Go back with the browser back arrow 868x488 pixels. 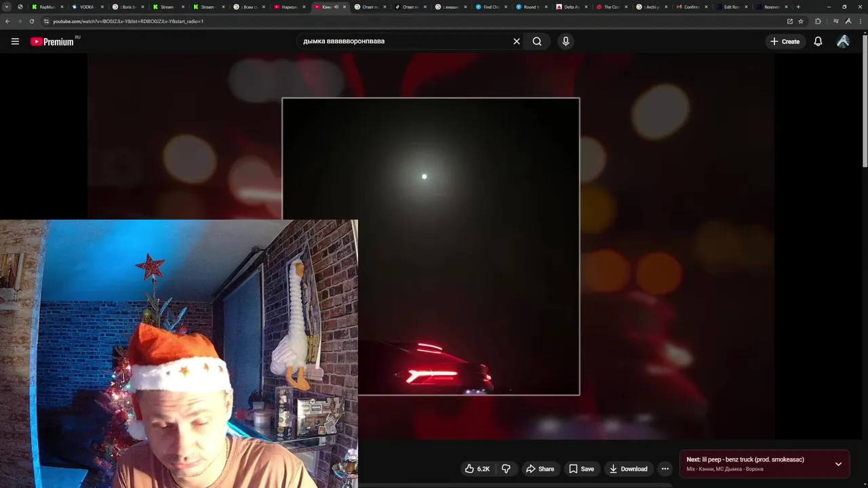coord(7,21)
